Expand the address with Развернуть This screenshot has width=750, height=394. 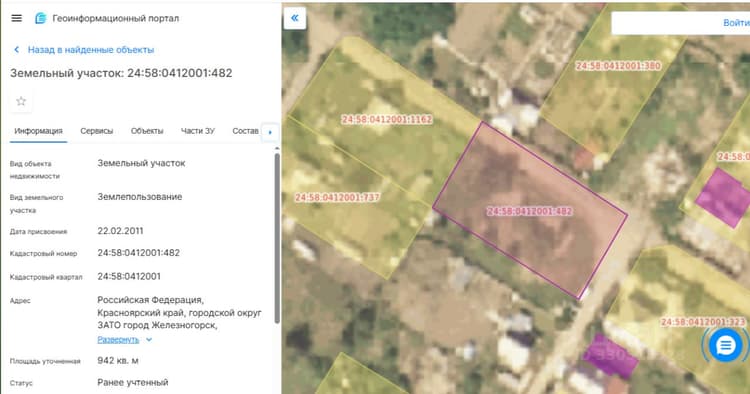tap(118, 339)
